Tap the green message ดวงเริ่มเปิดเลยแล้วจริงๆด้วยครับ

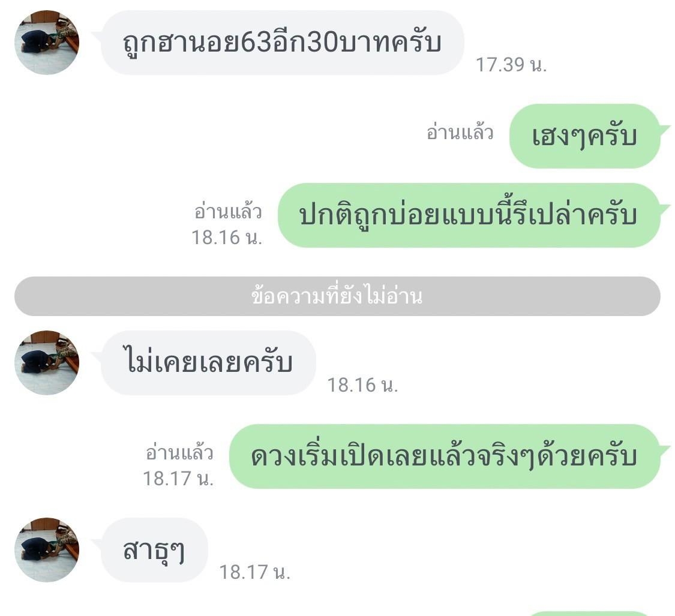[x=445, y=456]
